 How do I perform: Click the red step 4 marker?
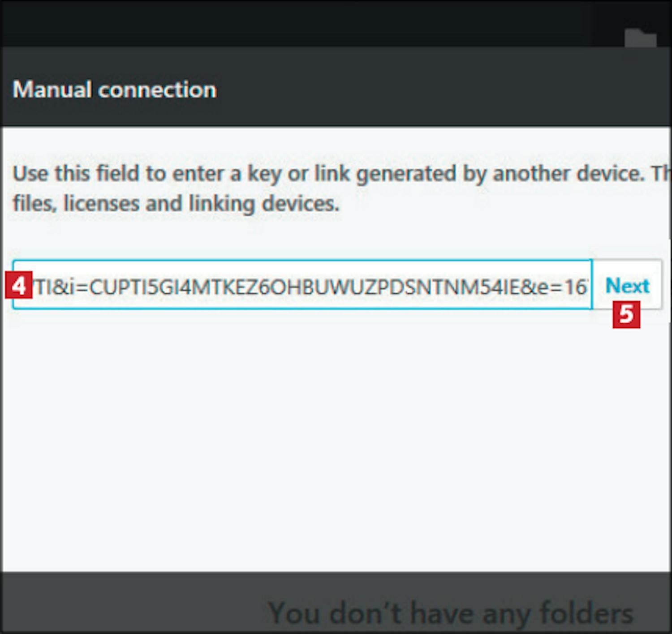(19, 285)
